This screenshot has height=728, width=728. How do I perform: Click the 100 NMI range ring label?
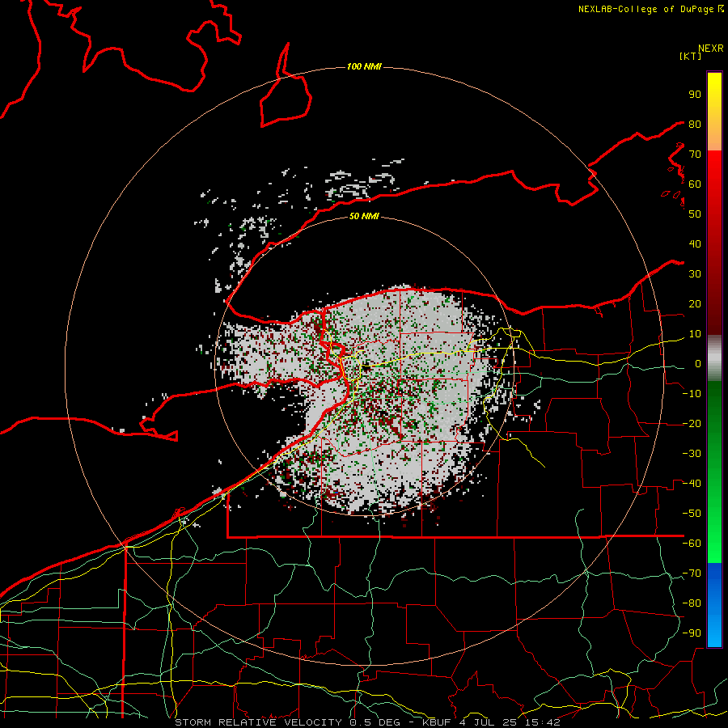click(x=364, y=67)
